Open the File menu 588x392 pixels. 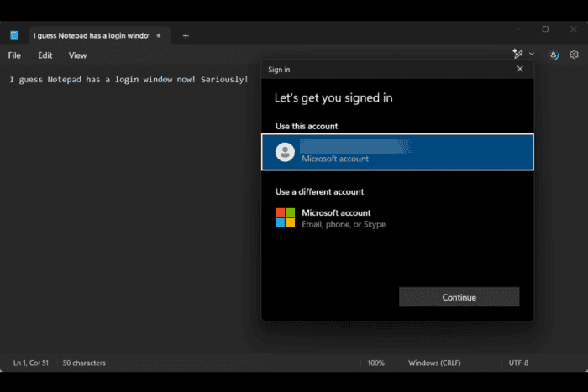(14, 55)
